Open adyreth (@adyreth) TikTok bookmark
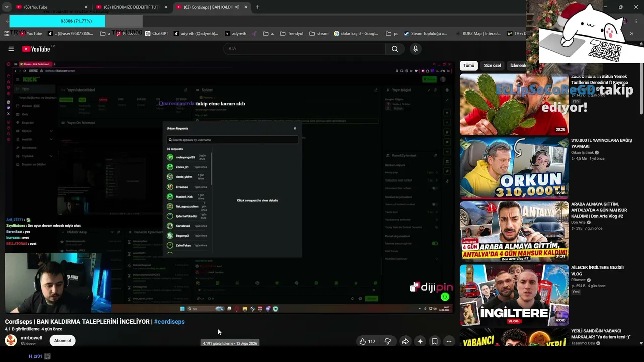The height and width of the screenshot is (362, 644). [196, 34]
